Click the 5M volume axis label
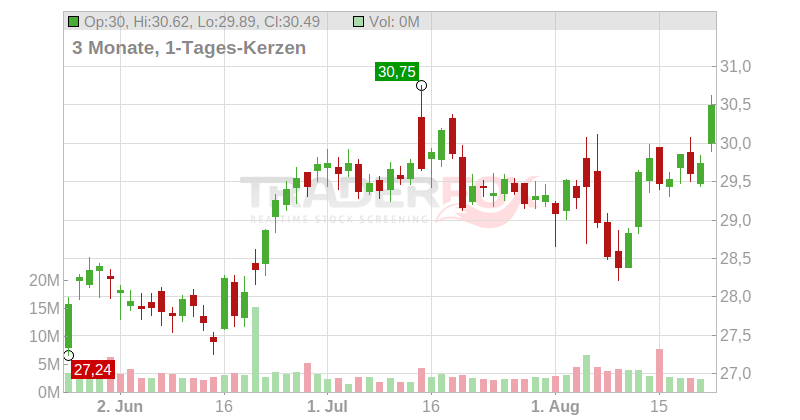This screenshot has height=420, width=800. click(48, 364)
